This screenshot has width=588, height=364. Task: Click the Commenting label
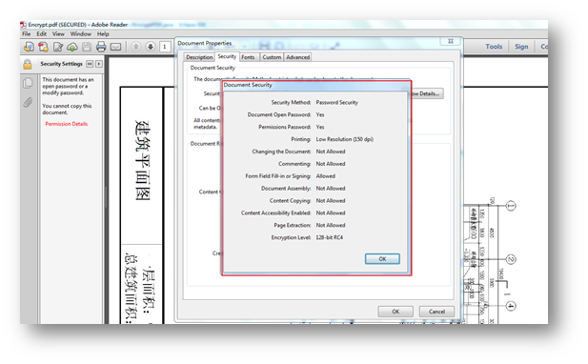point(294,164)
